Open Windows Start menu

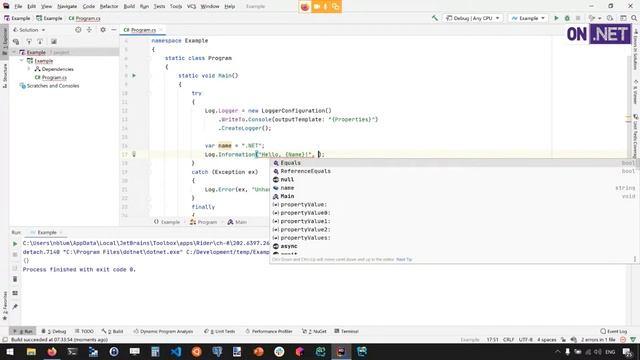point(10,351)
